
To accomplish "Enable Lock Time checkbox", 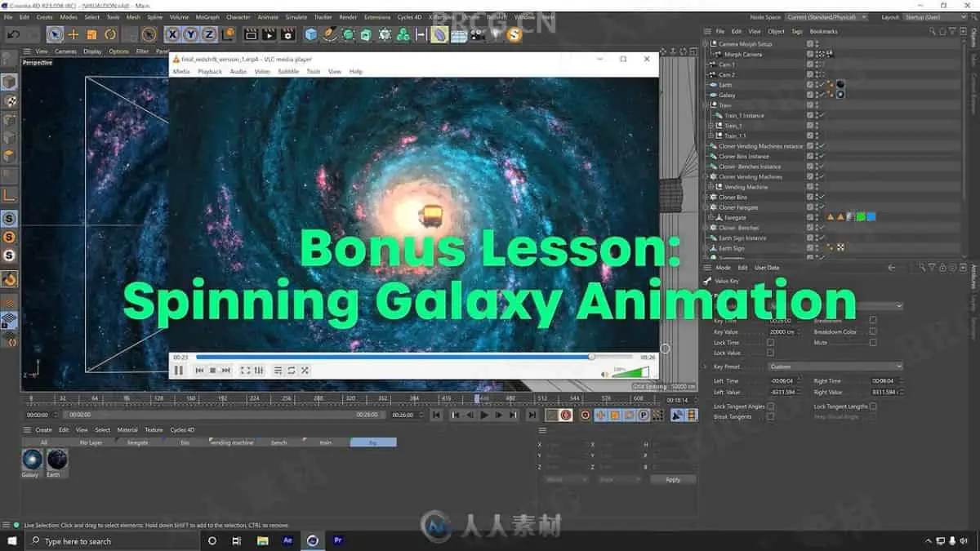I will [770, 343].
